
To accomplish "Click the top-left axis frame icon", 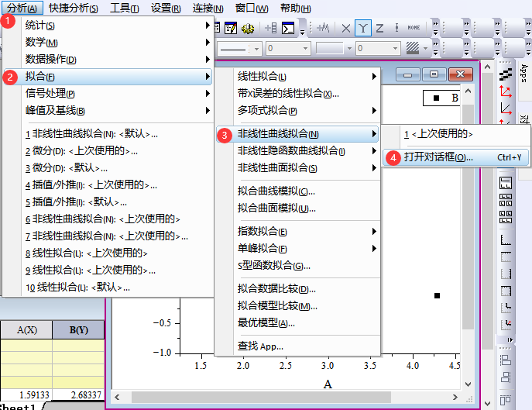I will [506, 257].
